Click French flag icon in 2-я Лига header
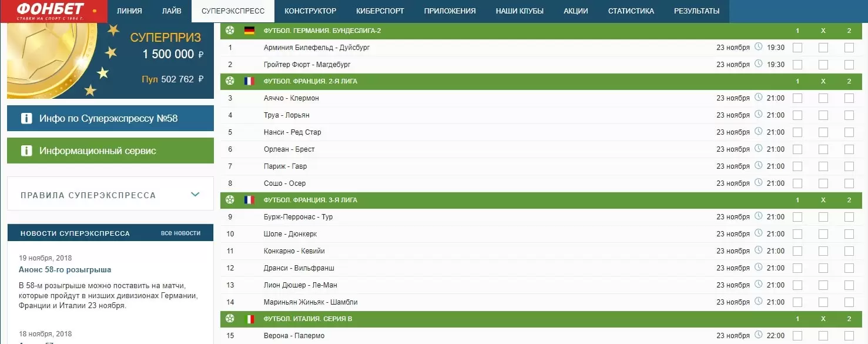The image size is (868, 344). coord(249,82)
